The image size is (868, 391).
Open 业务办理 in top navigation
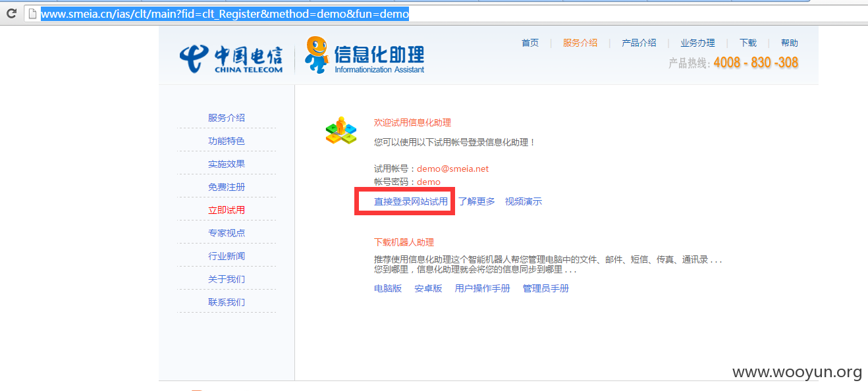(x=697, y=43)
